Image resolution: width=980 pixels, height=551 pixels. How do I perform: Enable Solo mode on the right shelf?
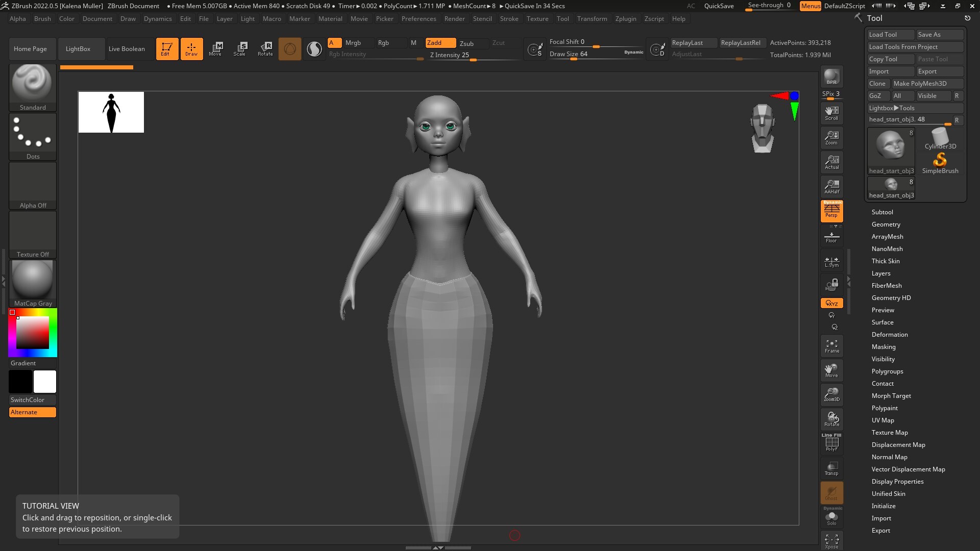pos(831,518)
